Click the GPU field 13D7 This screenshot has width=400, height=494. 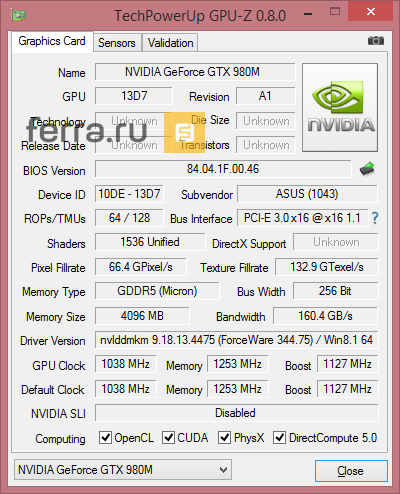tap(134, 96)
